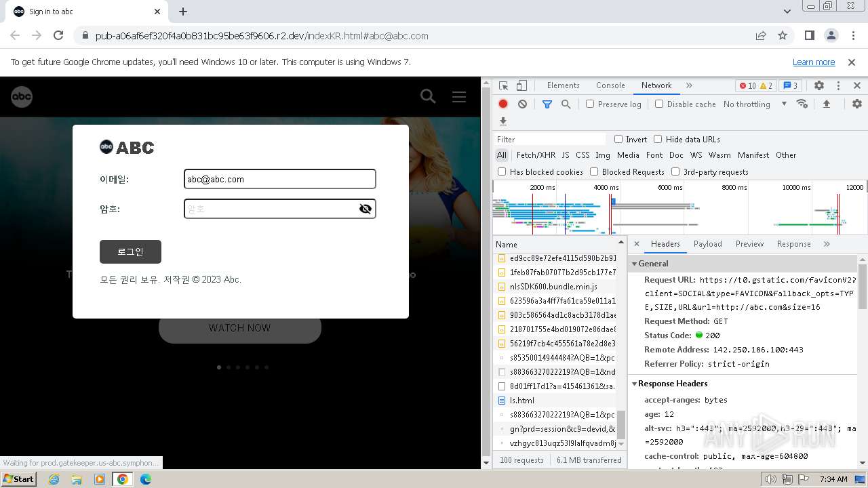This screenshot has width=868, height=488.
Task: Open Internet Explorer from taskbar
Action: pyautogui.click(x=54, y=479)
